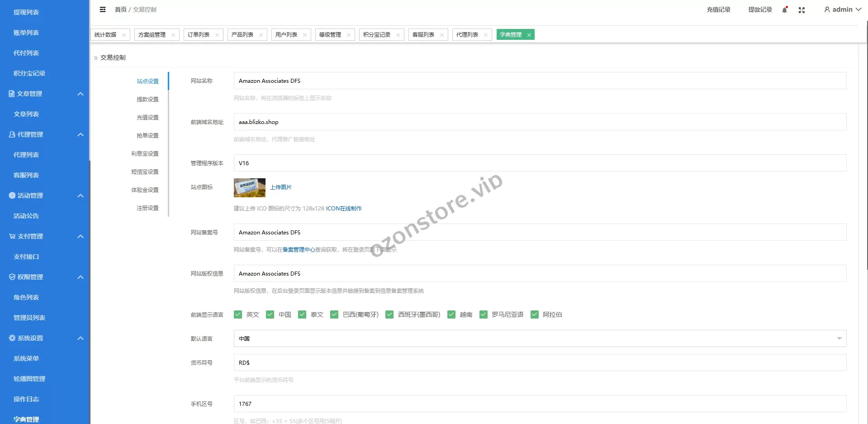The height and width of the screenshot is (424, 868).
Task: Select 提款设置 in settings menu
Action: (147, 100)
